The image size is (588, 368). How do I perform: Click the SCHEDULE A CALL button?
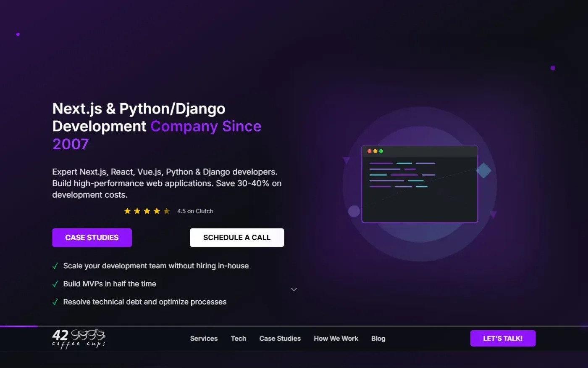237,238
